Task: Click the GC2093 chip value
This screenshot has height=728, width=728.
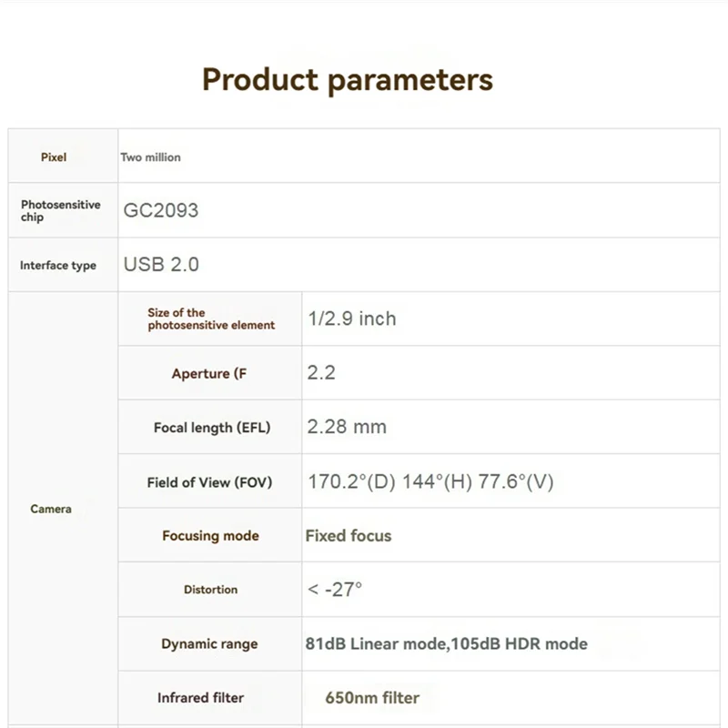Action: [x=161, y=210]
